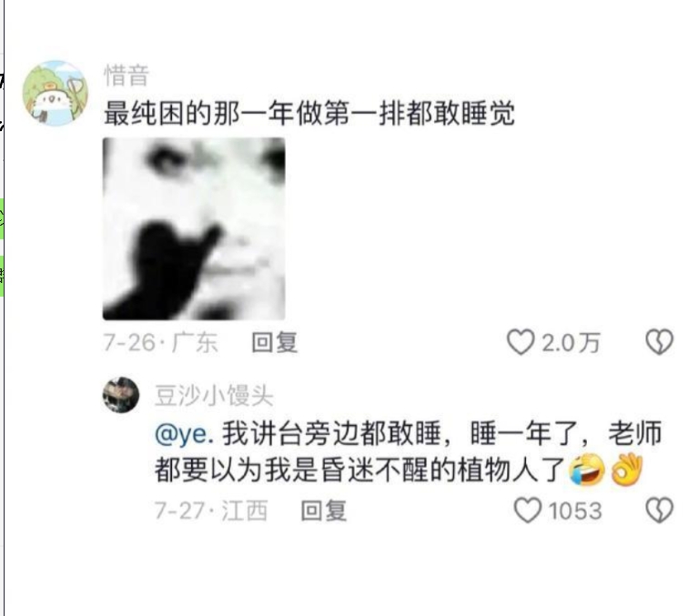Image resolution: width=688 pixels, height=616 pixels.
Task: Open username 惜音
Action: click(x=126, y=75)
